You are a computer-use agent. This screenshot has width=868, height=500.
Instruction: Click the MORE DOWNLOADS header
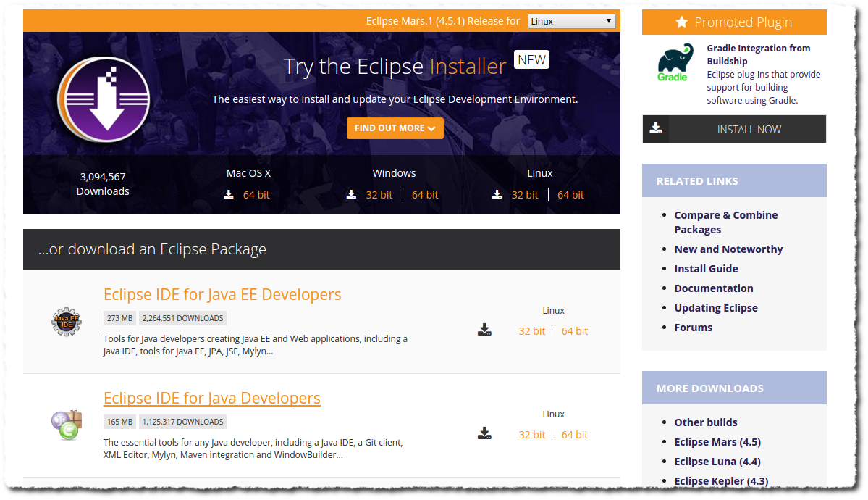point(734,388)
